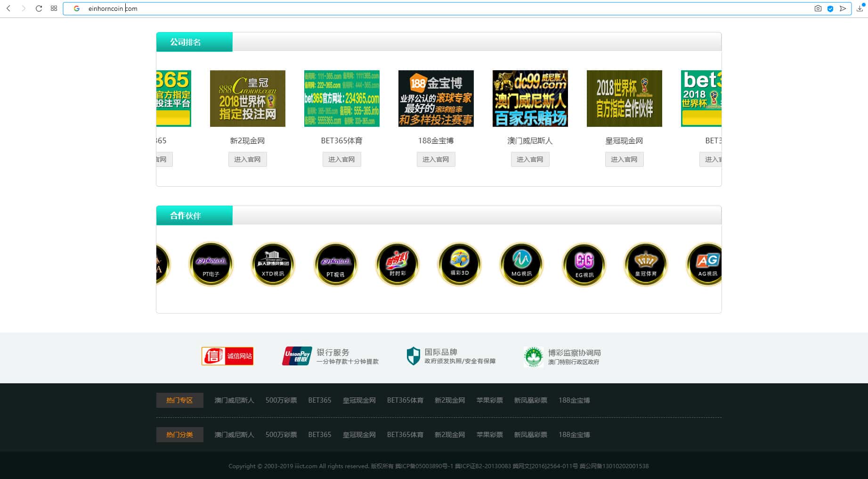Open the BET365体育 green banner thumbnail
This screenshot has width=868, height=479.
342,99
